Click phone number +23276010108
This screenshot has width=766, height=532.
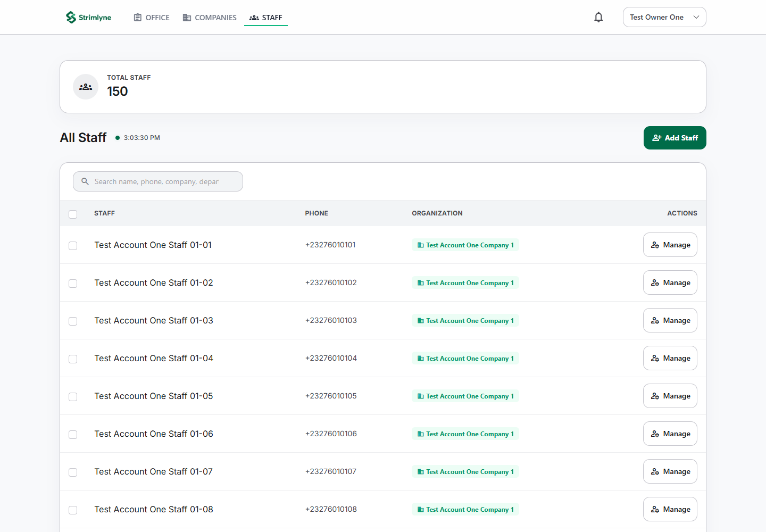pyautogui.click(x=331, y=509)
